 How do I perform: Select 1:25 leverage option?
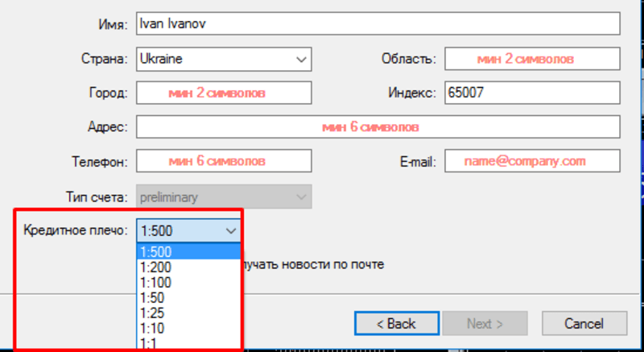188,313
